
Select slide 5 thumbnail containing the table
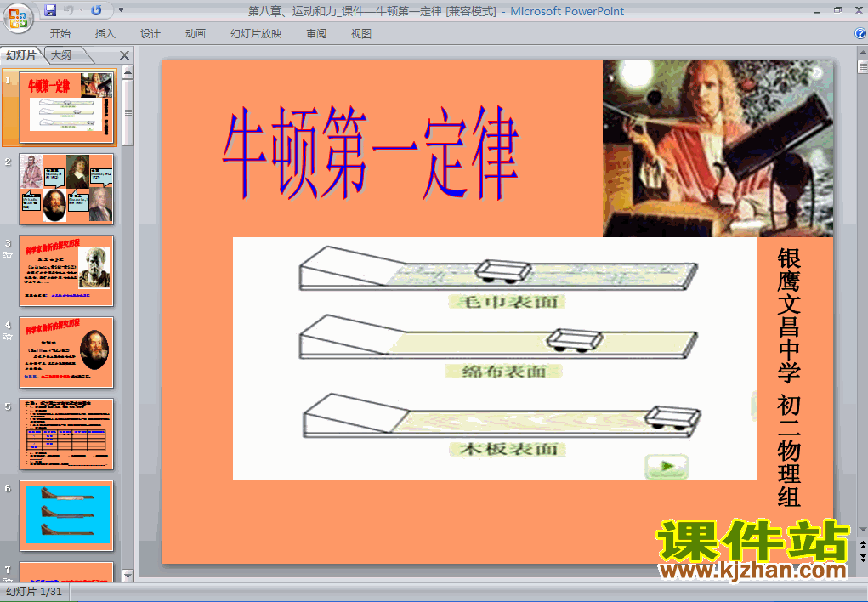[x=66, y=434]
